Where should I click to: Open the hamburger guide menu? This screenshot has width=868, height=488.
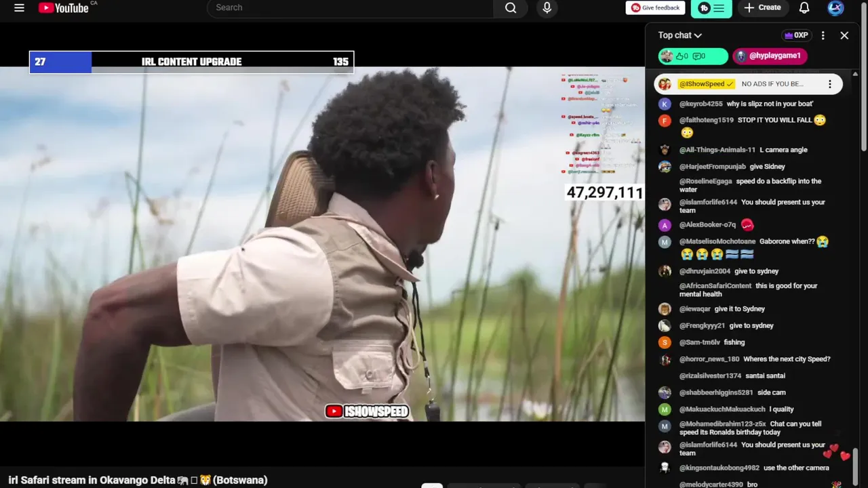click(19, 8)
